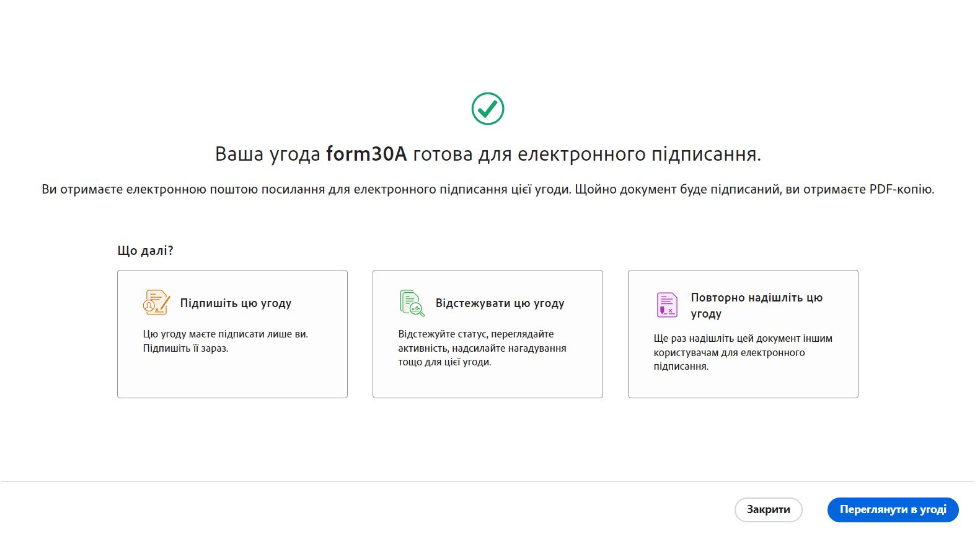The height and width of the screenshot is (549, 980).
Task: Select the Відстежувати цю угоду card
Action: click(487, 333)
